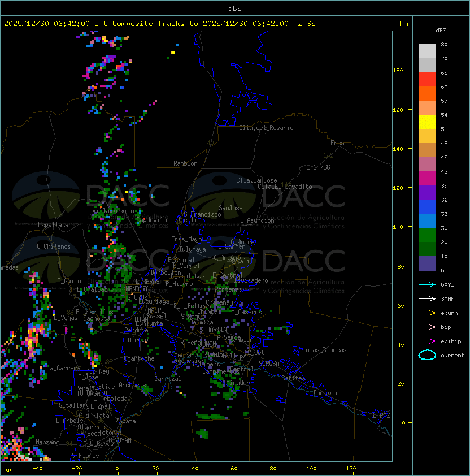Pick the magenta 42-39 dBZ legend swatch
The image size is (470, 476).
[x=427, y=179]
